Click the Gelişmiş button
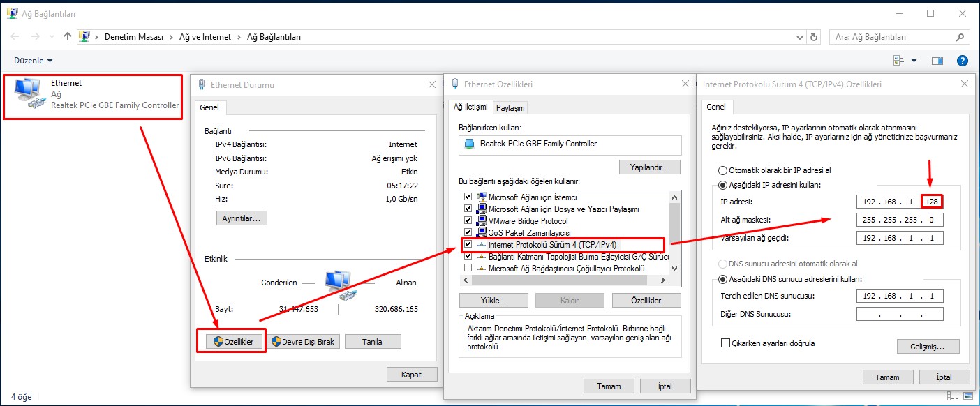 pos(928,347)
